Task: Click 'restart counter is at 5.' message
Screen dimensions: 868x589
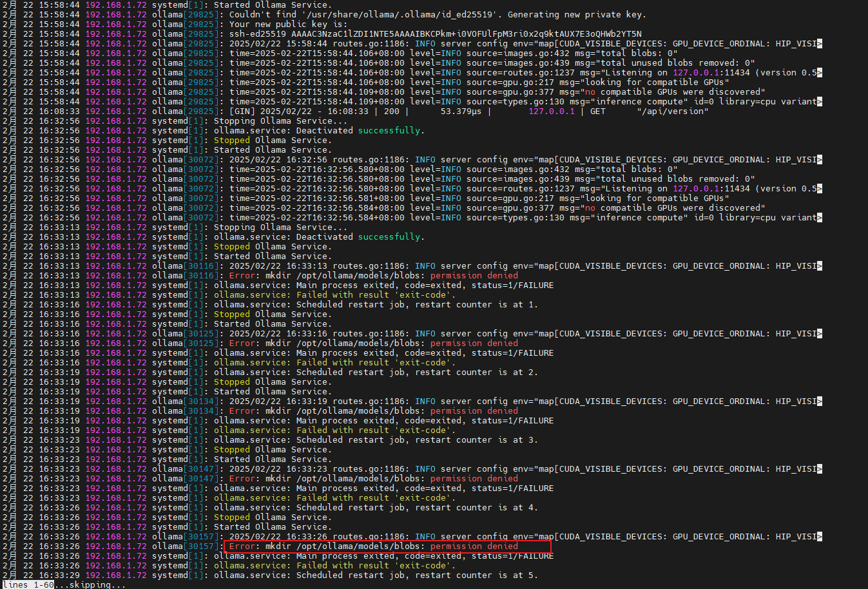Action: click(476, 575)
